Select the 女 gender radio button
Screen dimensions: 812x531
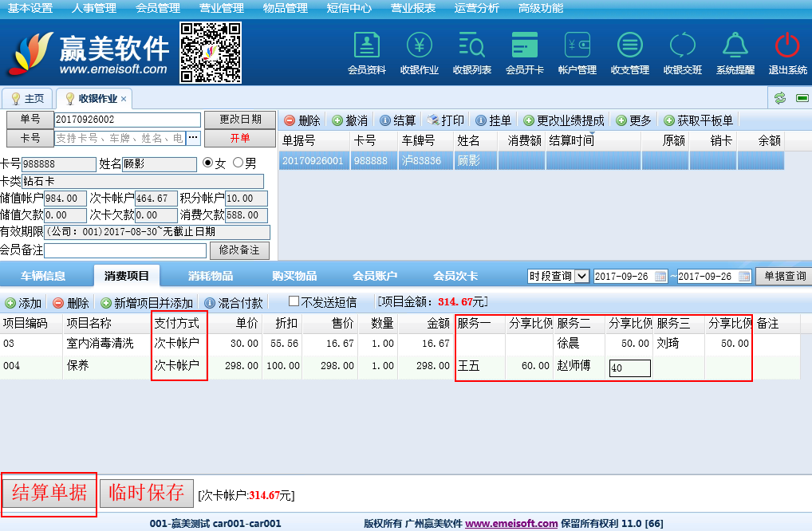pyautogui.click(x=208, y=163)
